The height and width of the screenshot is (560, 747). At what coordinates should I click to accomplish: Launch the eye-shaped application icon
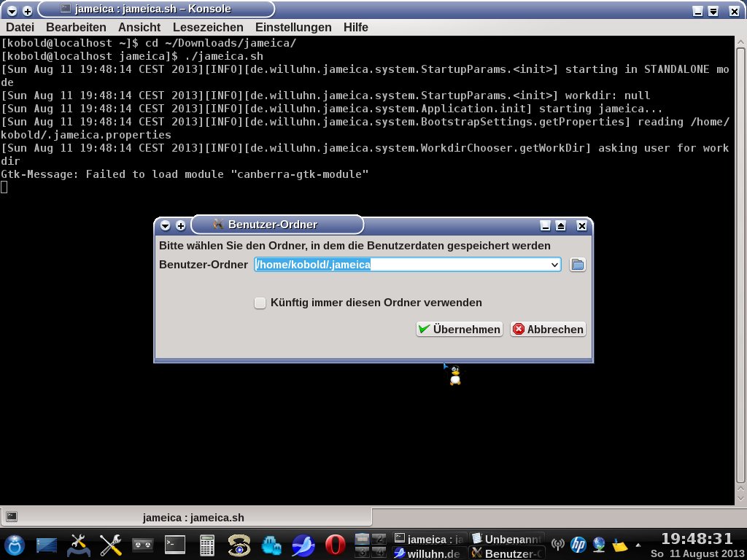(x=239, y=545)
